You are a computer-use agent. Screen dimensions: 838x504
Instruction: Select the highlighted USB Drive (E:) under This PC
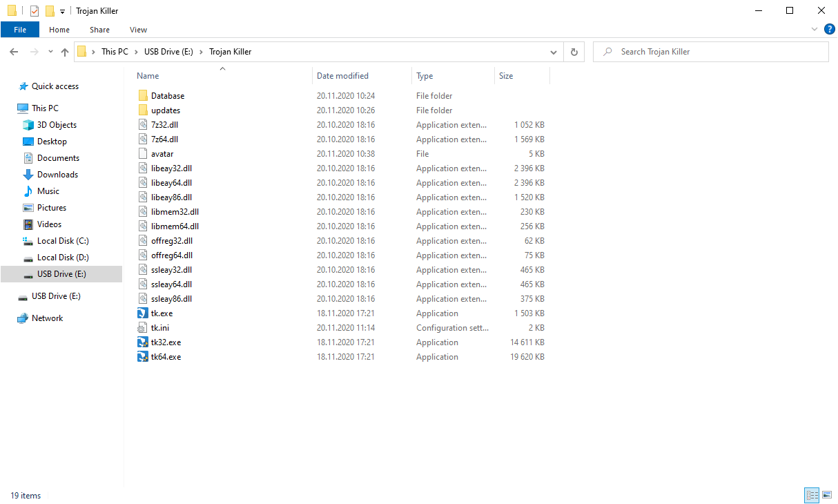point(61,274)
